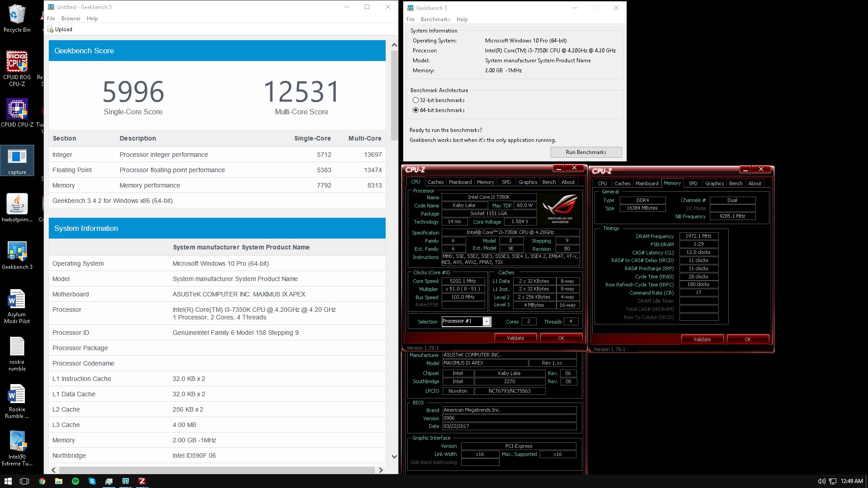
Task: Launch the Geekbench 3 desktop shortcut
Action: [x=17, y=255]
